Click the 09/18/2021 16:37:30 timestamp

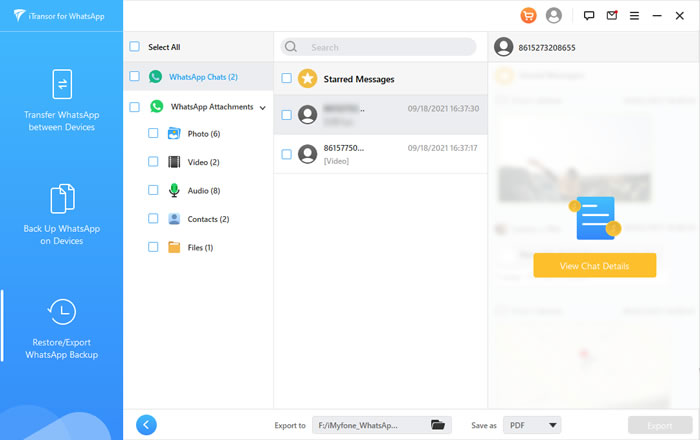tap(443, 108)
